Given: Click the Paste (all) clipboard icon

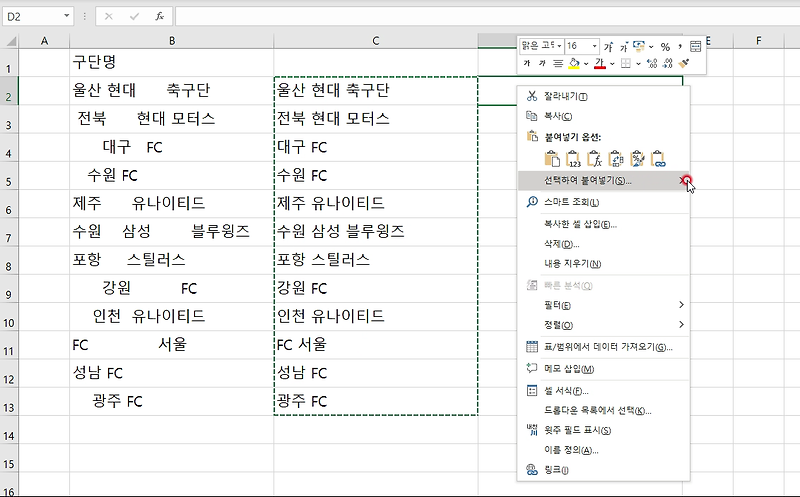Looking at the screenshot, I should coord(552,159).
